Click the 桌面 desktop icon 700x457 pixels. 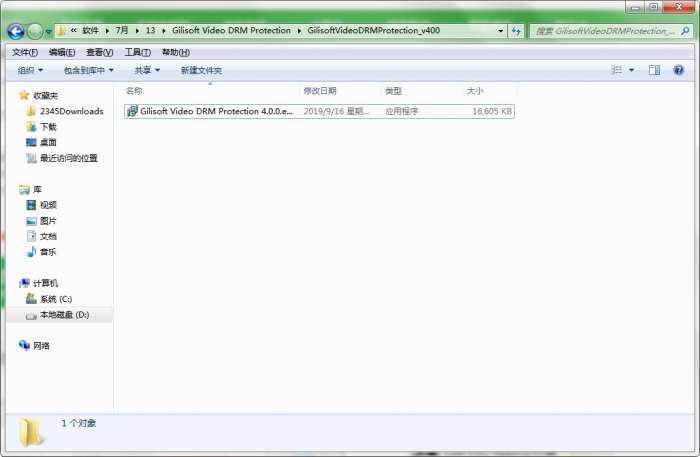31,142
